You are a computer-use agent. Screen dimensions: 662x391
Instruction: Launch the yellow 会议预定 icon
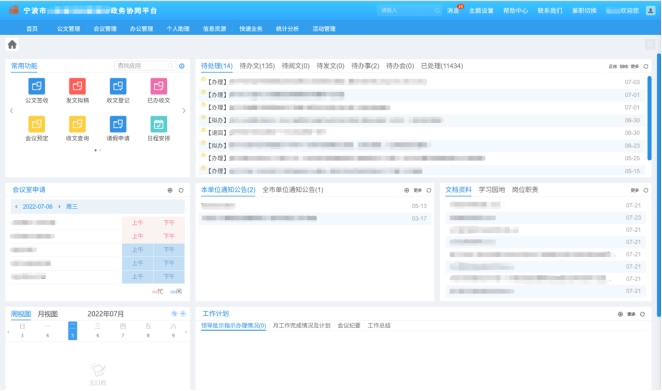[37, 124]
